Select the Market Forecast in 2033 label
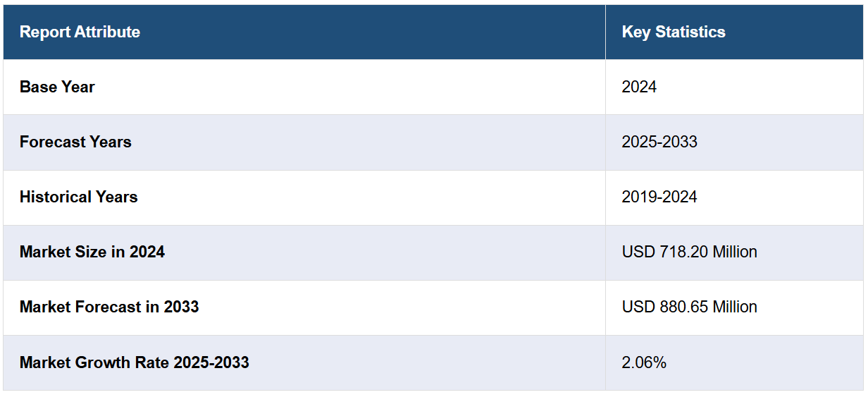Screen dimensions: 868x397 click(x=109, y=307)
